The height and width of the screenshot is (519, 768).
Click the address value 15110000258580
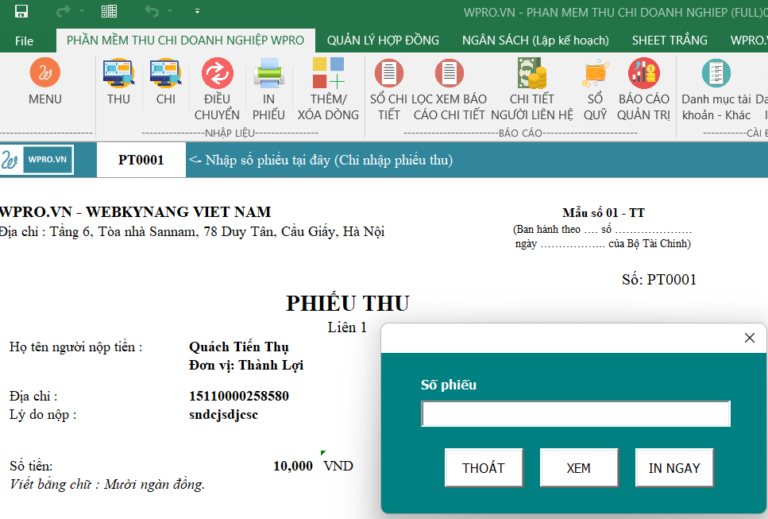coord(239,396)
